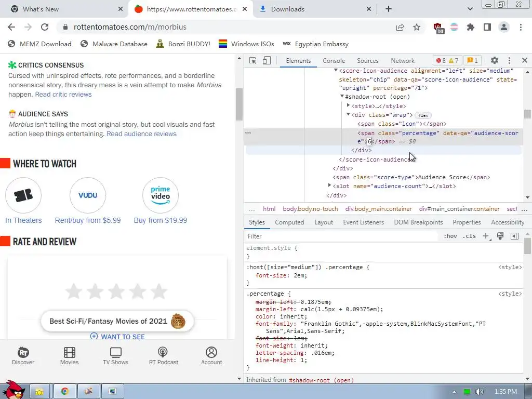Viewport: 532px width, 399px height.
Task: Click the errors and warnings counter 8 and 7
Action: click(x=447, y=60)
